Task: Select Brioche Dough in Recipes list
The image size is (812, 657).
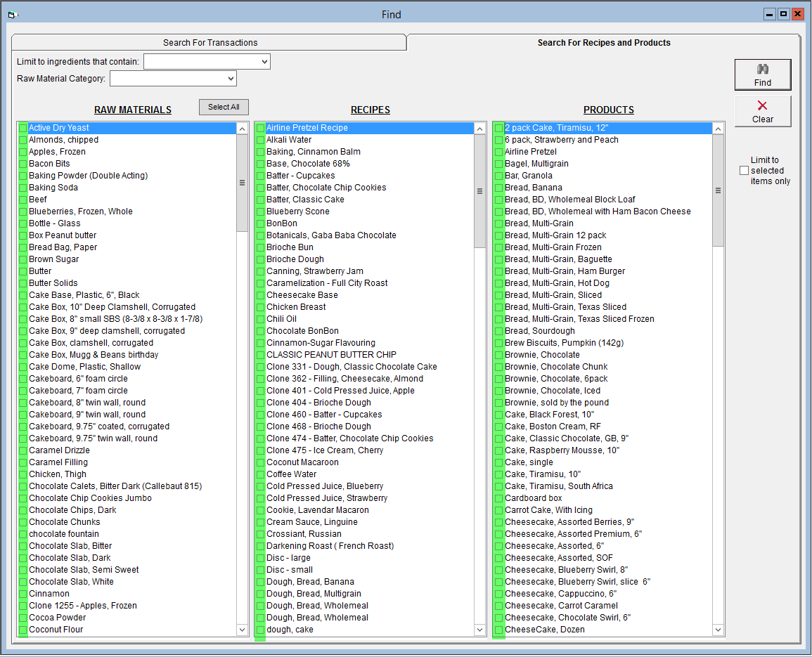Action: [x=295, y=259]
